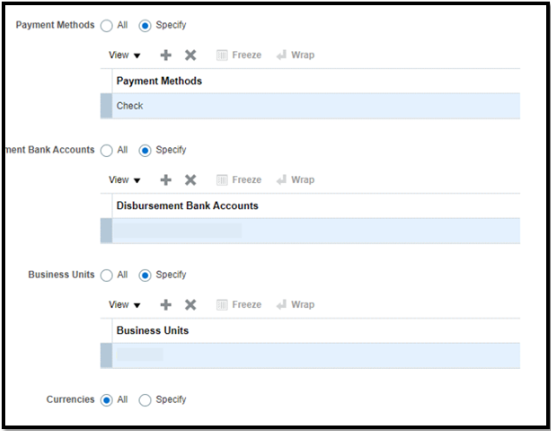Select the Disbursement Bank Accounts data row

(x=310, y=230)
